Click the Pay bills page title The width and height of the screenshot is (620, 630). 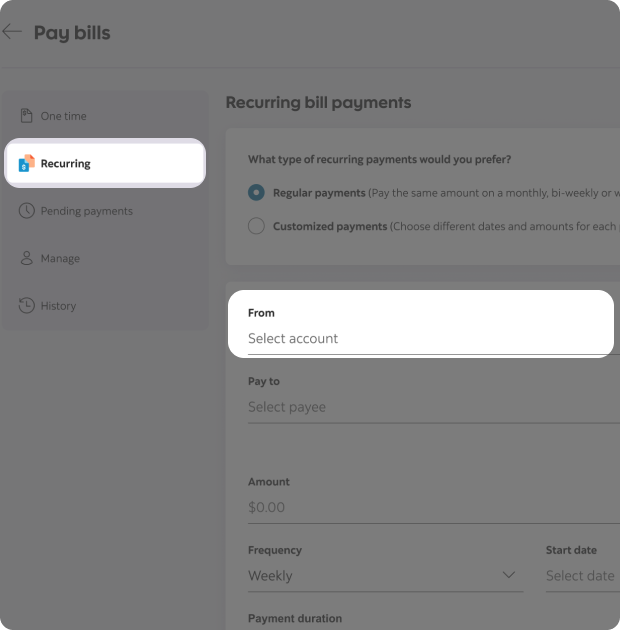point(72,33)
